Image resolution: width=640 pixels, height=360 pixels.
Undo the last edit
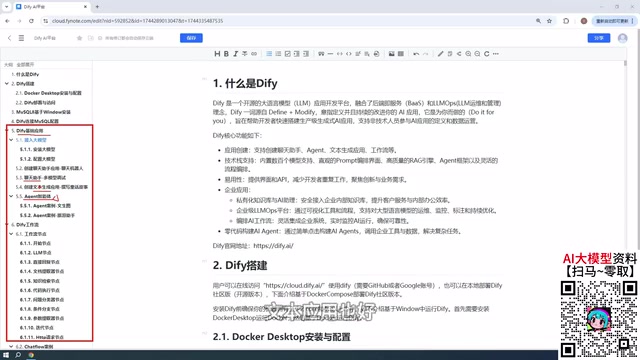click(x=416, y=54)
